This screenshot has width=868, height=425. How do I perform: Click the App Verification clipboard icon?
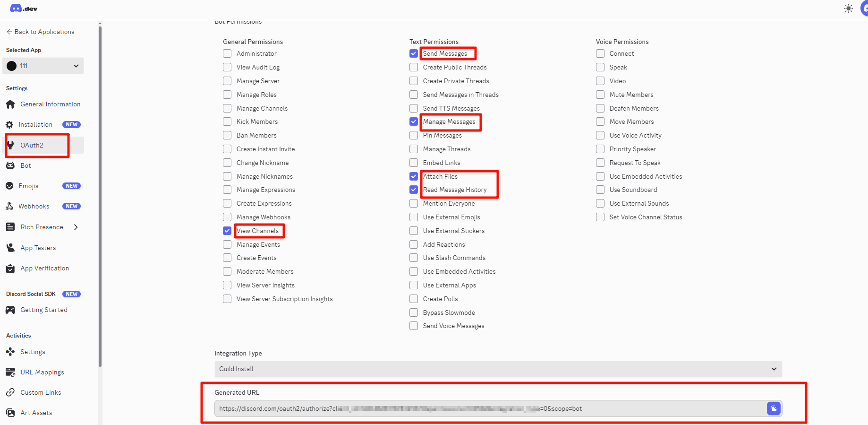tap(10, 269)
